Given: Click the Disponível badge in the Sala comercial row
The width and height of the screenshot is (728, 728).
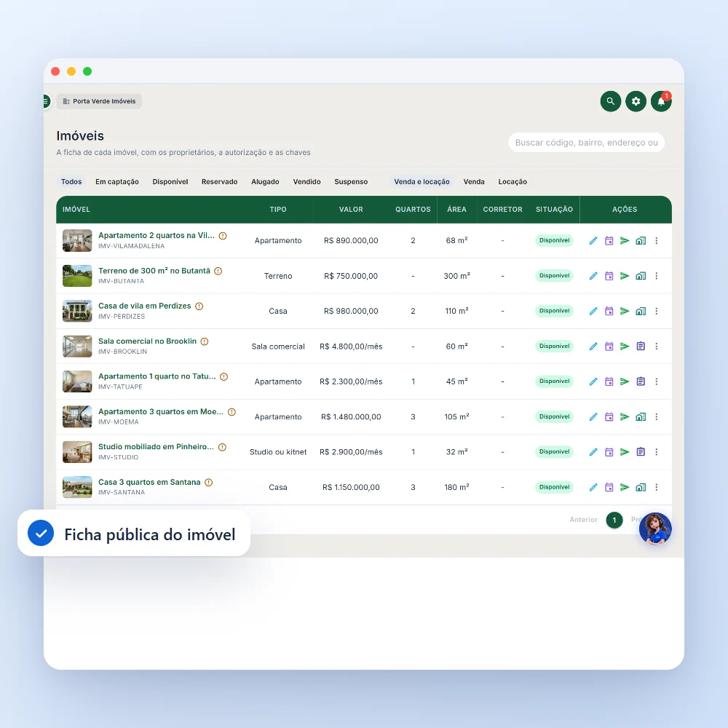Looking at the screenshot, I should coord(554,347).
